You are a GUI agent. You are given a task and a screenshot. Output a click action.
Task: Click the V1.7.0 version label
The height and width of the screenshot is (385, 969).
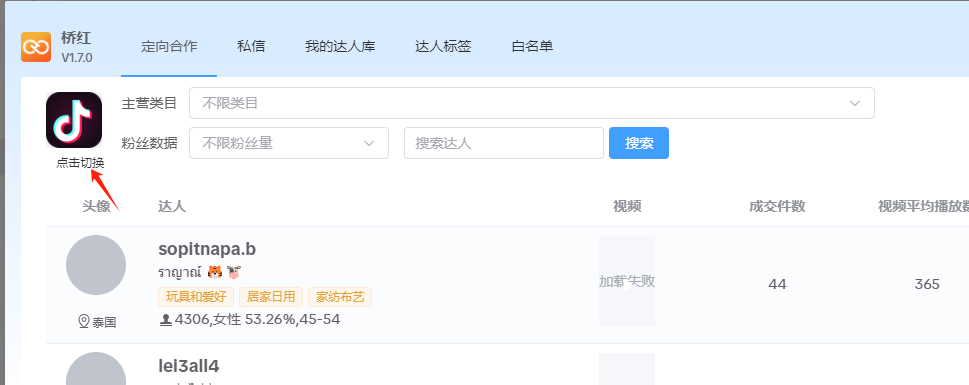pos(77,58)
